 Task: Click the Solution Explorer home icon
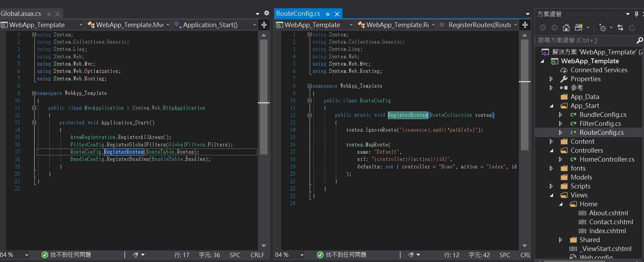[x=566, y=28]
